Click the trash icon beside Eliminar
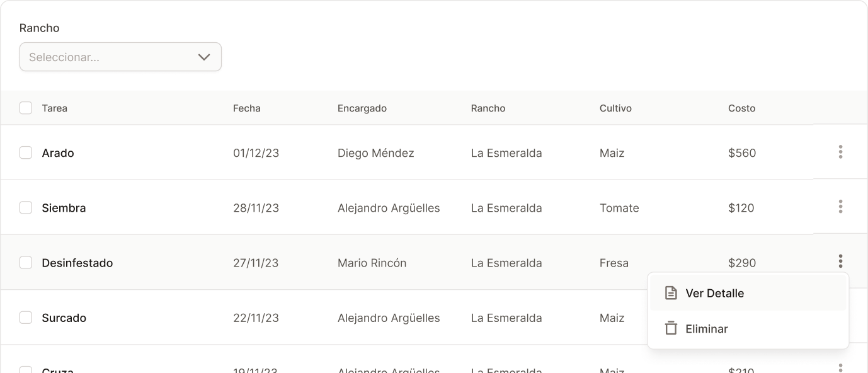868x373 pixels. [671, 328]
